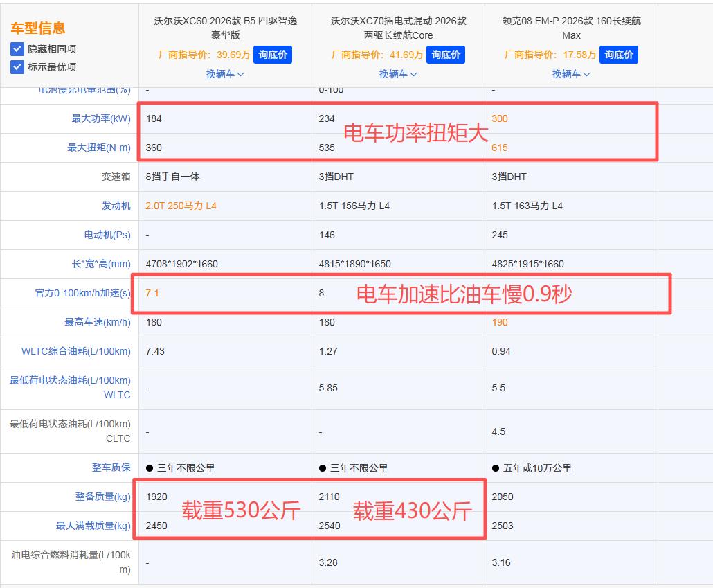Open 换辆车 dropdown under 沃尔沃XC60
Viewport: 713px width, 588px height.
(x=225, y=73)
